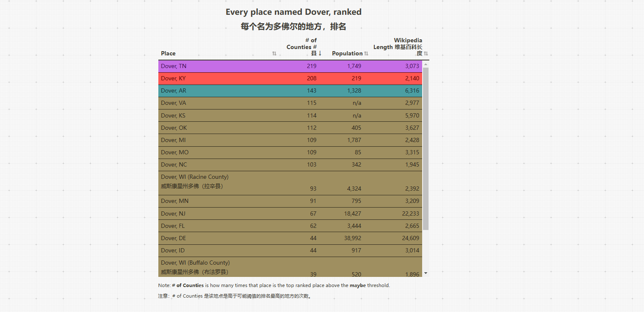Image resolution: width=644 pixels, height=312 pixels.
Task: Click the Wikipedia Length header label
Action: 398,47
